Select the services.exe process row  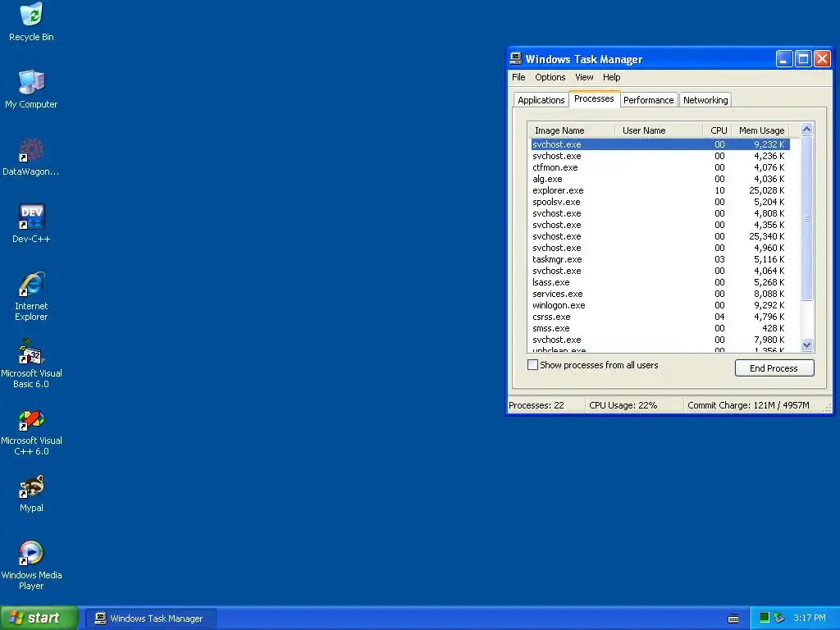(660, 294)
